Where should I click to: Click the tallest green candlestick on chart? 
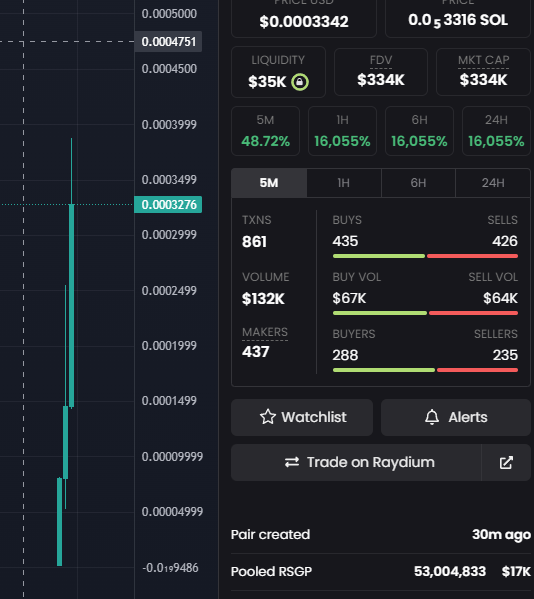[71, 306]
